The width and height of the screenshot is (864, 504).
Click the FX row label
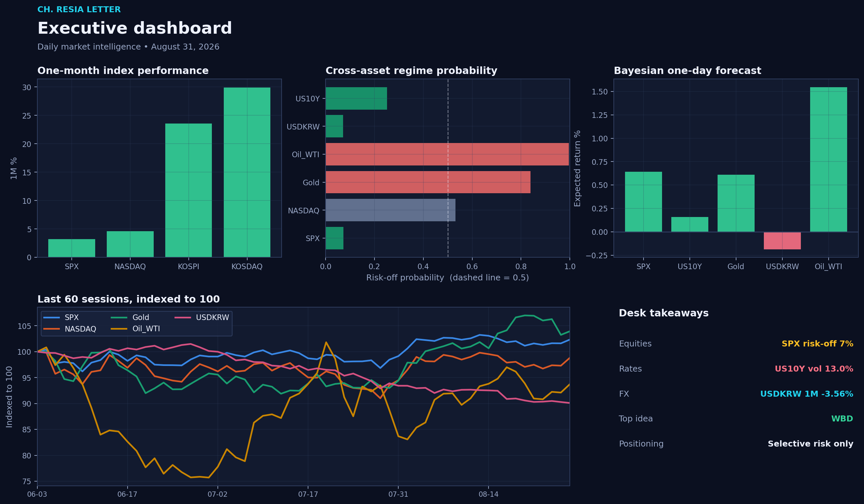624,394
